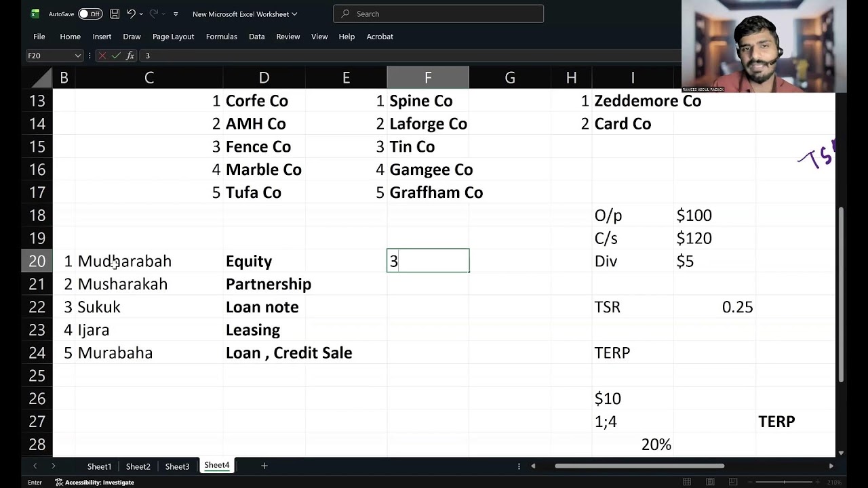
Task: Click the cell with value $120
Action: click(714, 238)
